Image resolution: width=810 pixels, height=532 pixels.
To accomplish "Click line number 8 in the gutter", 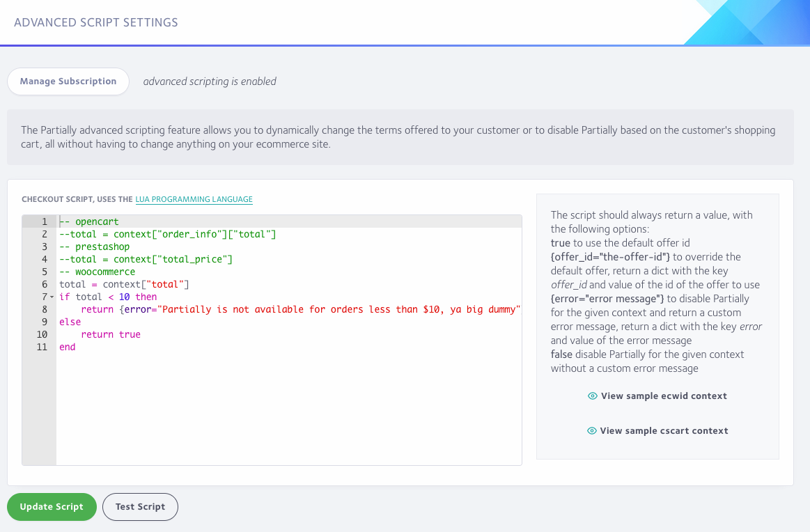I will point(45,309).
